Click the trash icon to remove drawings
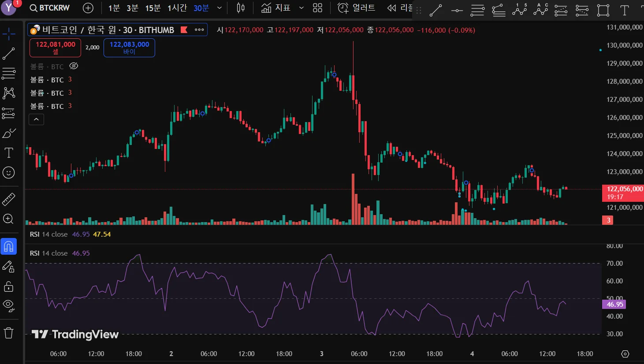 pyautogui.click(x=9, y=332)
